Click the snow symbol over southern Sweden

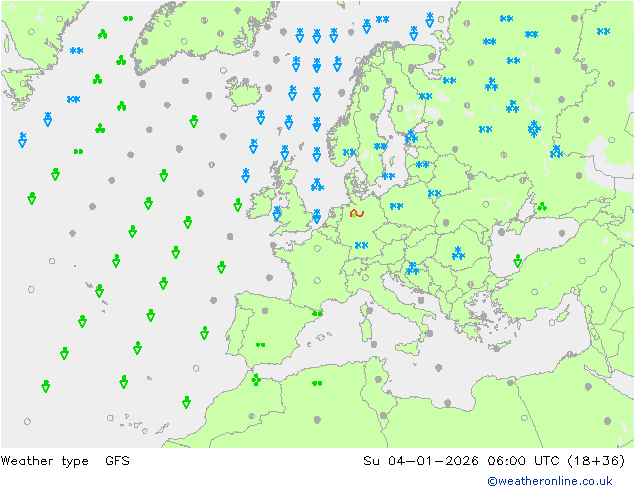click(380, 146)
